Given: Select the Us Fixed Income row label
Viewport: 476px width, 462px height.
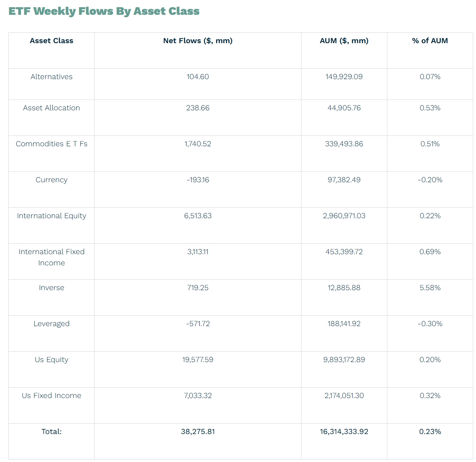Looking at the screenshot, I should 51,396.
